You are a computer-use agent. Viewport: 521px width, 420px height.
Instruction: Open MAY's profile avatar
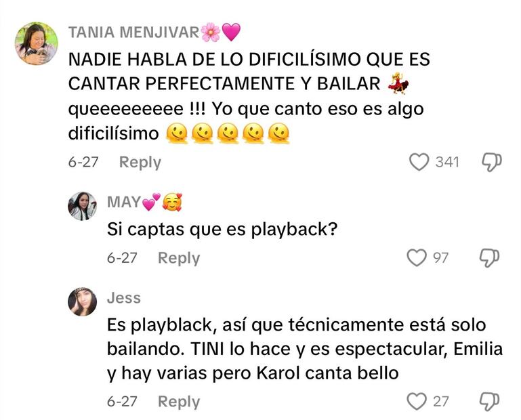point(82,206)
